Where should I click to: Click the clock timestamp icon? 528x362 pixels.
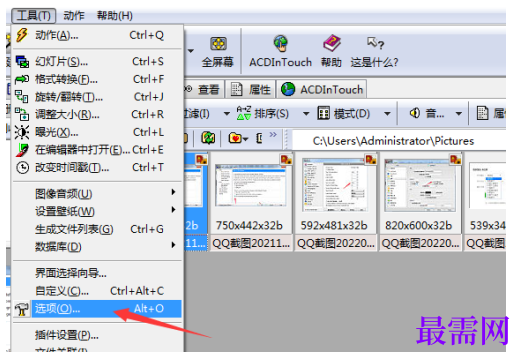point(22,167)
